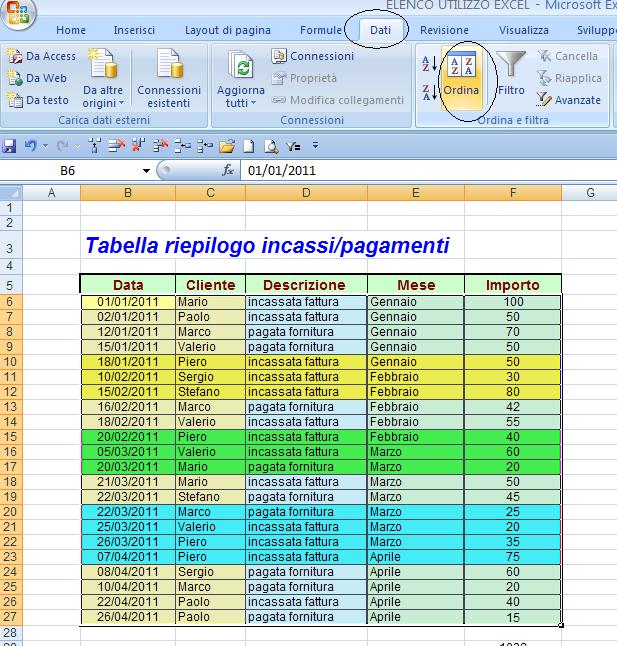The width and height of the screenshot is (617, 646).
Task: Open the Name Box dropdown arrow
Action: click(146, 171)
